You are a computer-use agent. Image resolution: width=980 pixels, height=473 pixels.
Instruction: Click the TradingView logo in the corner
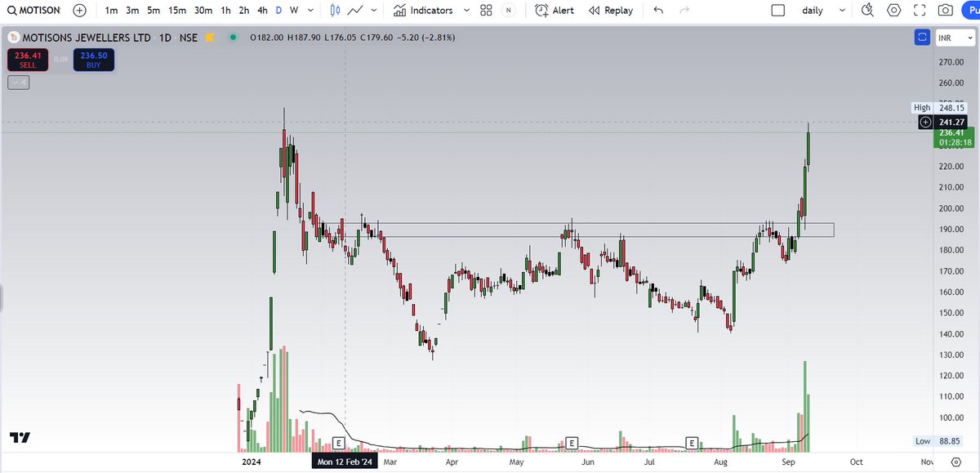point(19,438)
